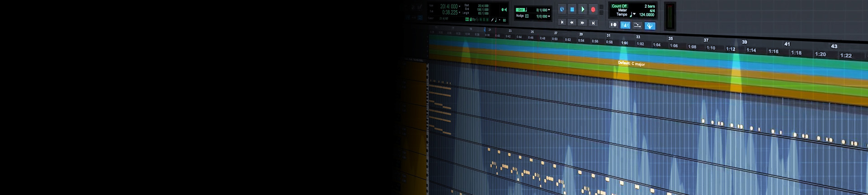Click the Start selection value
Screen dimensions: 868x195
[x=483, y=6]
